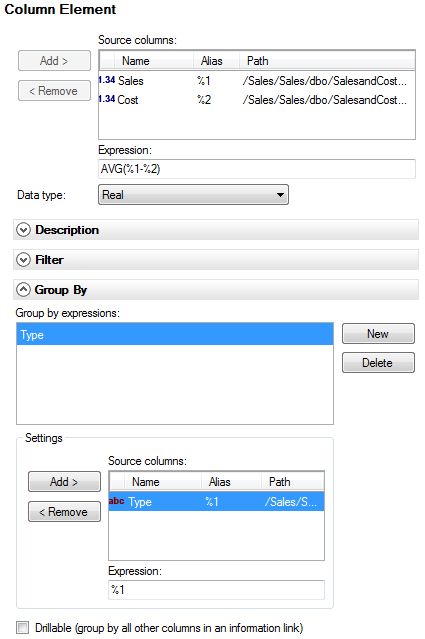Click Add > in the Settings group
425x639 pixels.
64,482
